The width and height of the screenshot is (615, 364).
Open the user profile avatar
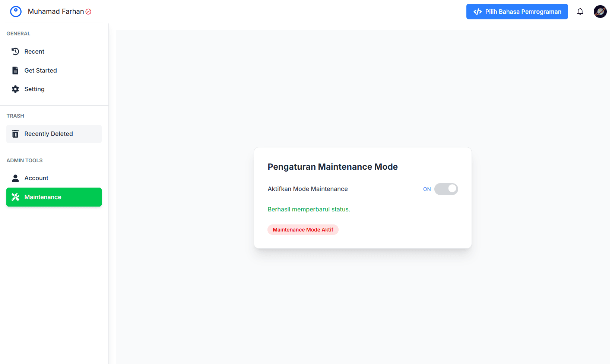[600, 12]
